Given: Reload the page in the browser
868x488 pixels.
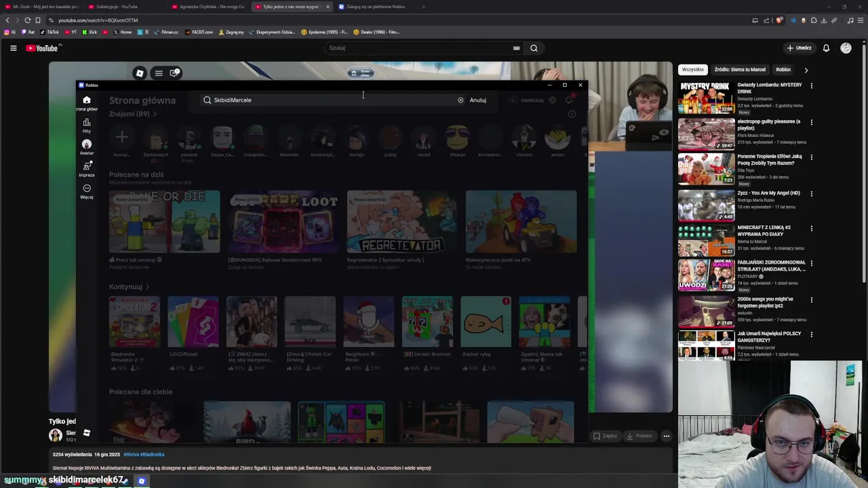Looking at the screenshot, I should click(x=28, y=20).
